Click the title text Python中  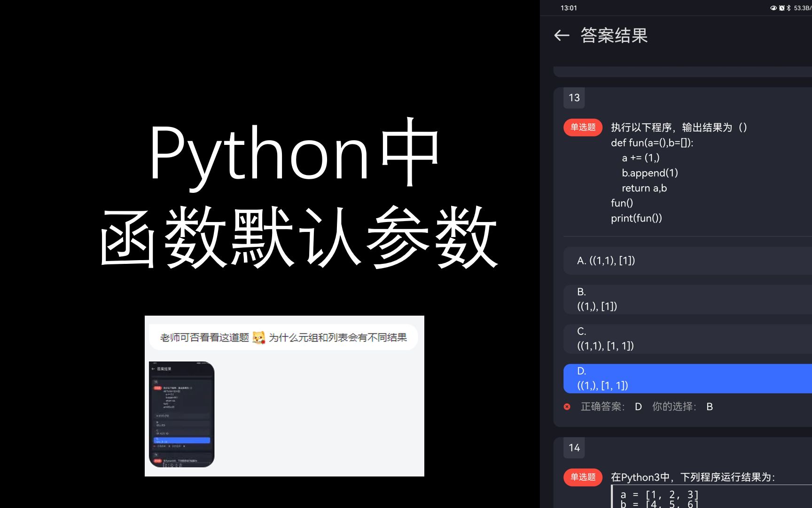(x=295, y=154)
